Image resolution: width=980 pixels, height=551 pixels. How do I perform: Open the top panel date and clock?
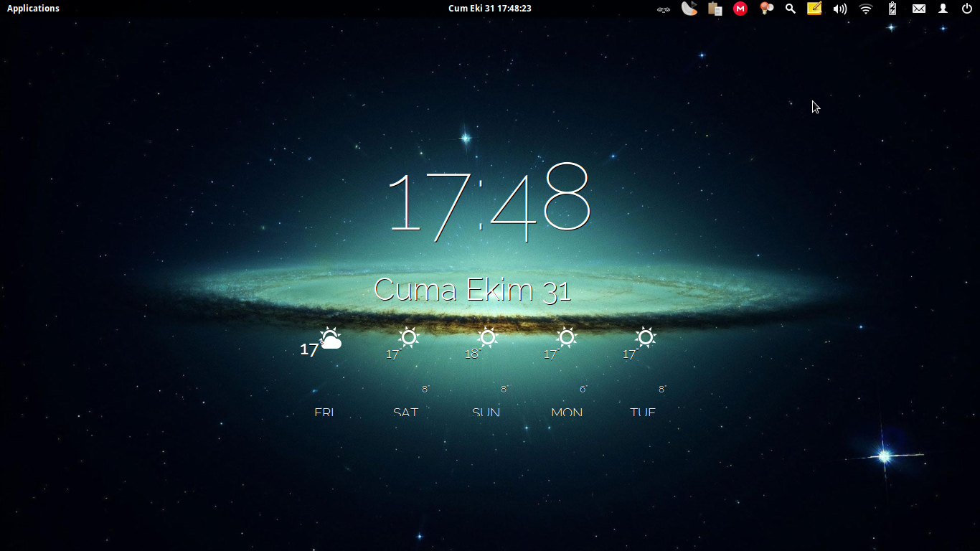click(490, 9)
